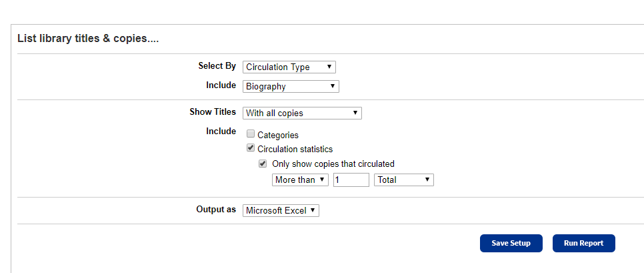
Task: Open the 'More than' comparison dropdown
Action: 301,180
